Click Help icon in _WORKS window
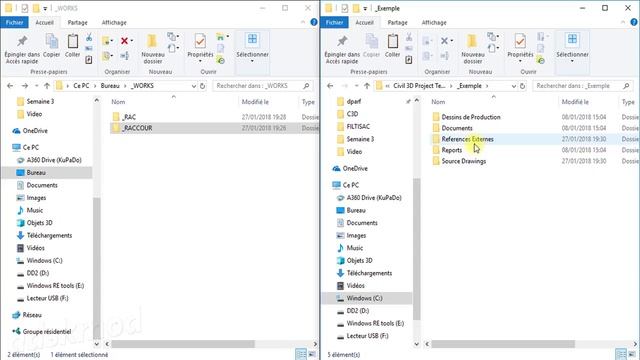The image size is (640, 360). pos(314,22)
